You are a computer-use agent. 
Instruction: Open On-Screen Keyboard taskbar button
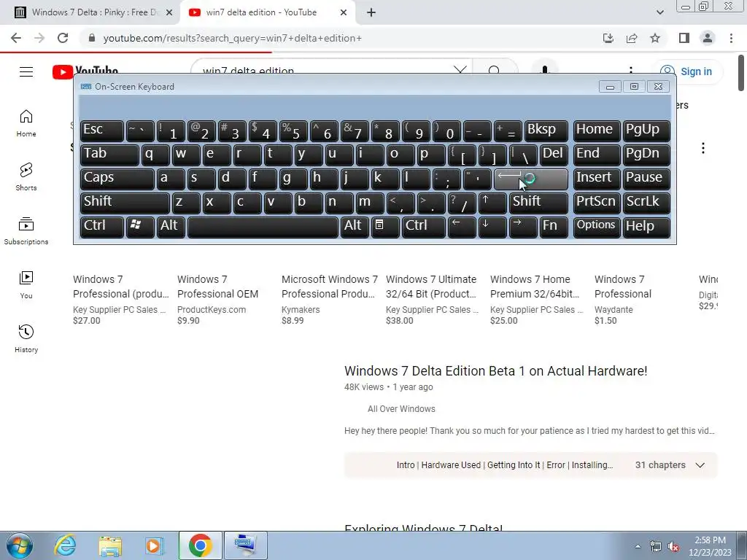tap(245, 545)
